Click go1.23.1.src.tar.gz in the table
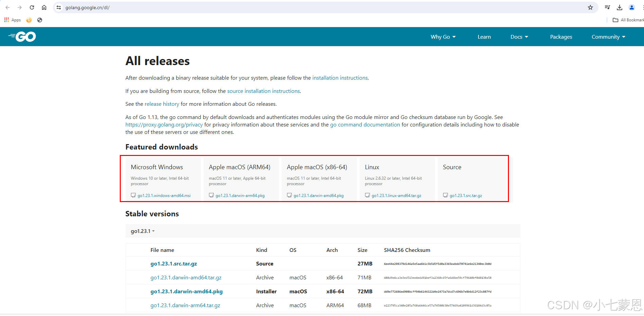 coord(174,264)
